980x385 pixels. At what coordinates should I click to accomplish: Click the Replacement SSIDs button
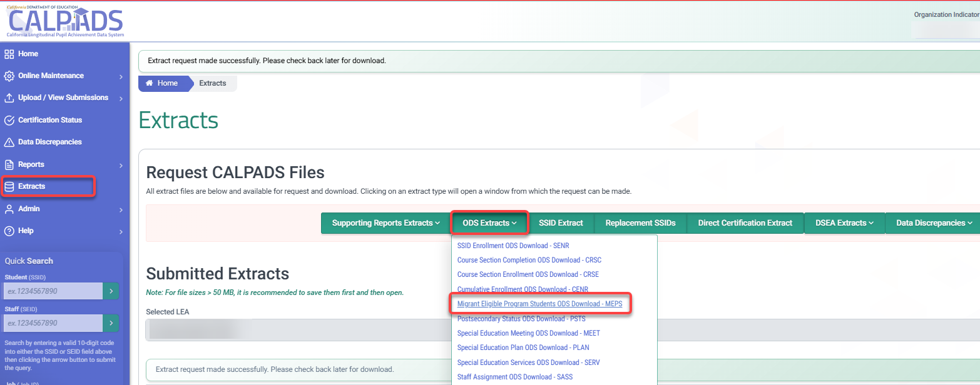(640, 223)
